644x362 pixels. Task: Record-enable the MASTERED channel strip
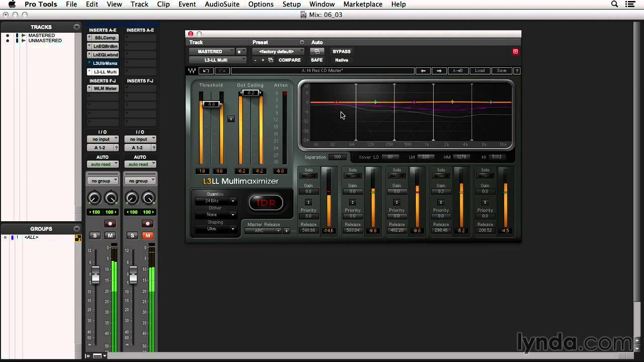tap(110, 224)
